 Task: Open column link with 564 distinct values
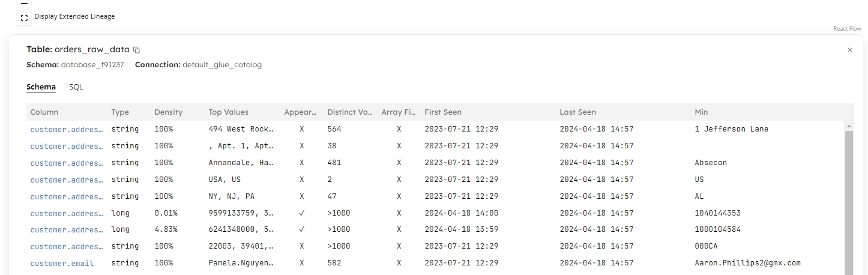tap(67, 129)
